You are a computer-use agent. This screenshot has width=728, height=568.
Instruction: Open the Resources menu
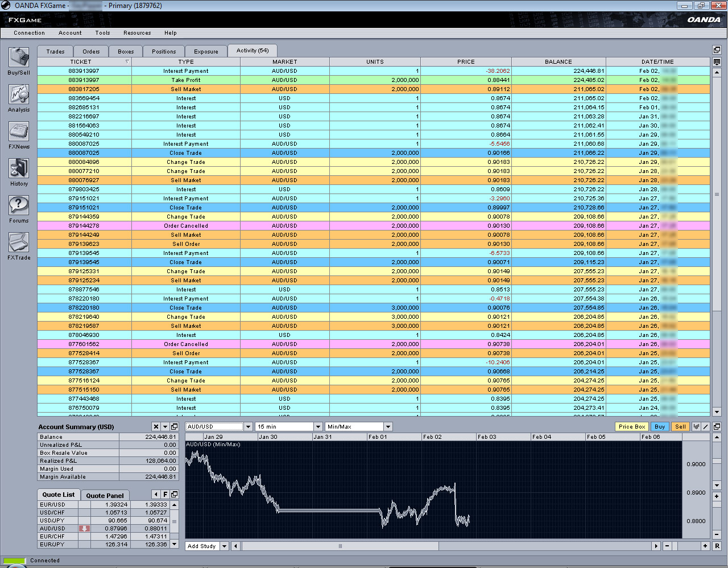pos(137,33)
